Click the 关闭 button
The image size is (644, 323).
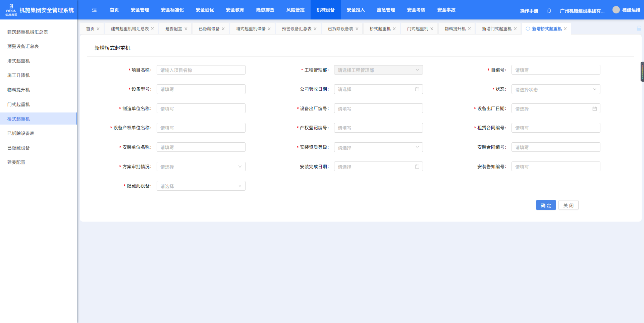[x=568, y=205]
